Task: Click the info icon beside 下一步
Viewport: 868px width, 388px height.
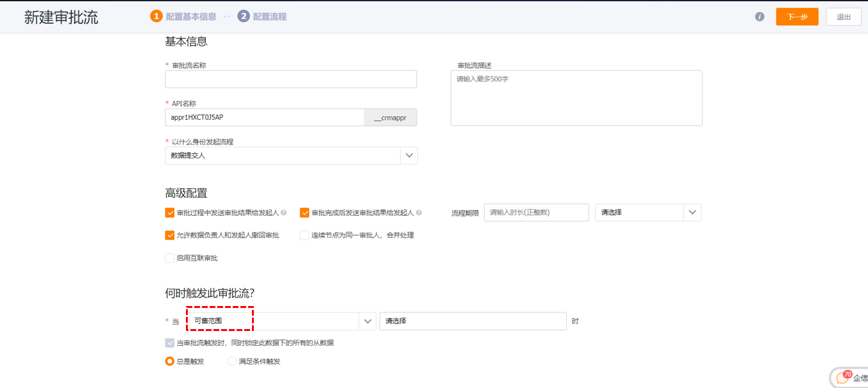Action: point(760,17)
